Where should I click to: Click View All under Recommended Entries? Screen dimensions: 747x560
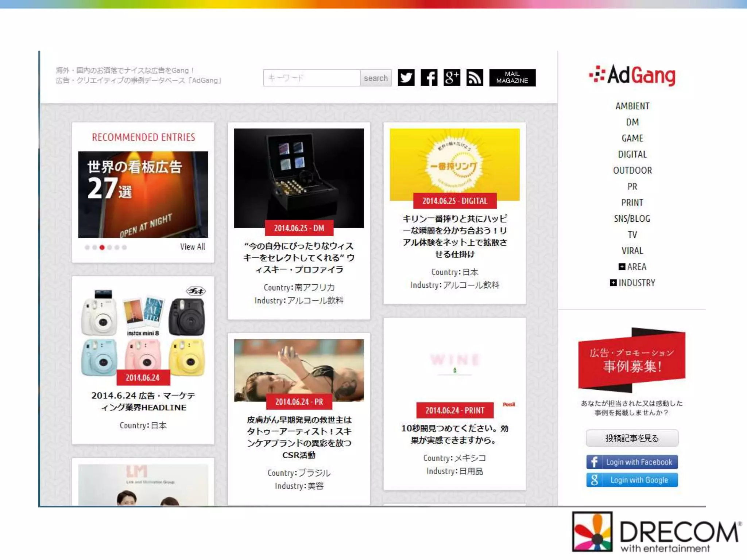click(x=193, y=247)
